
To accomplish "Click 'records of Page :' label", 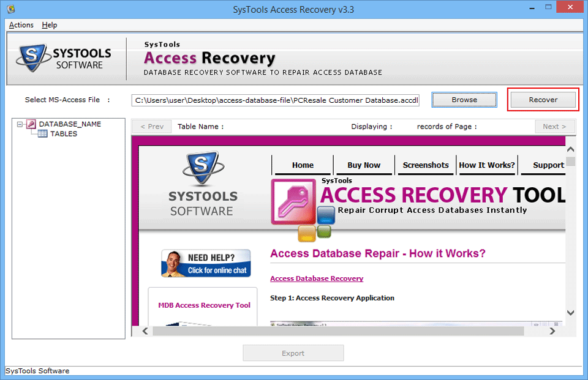I will pos(447,127).
